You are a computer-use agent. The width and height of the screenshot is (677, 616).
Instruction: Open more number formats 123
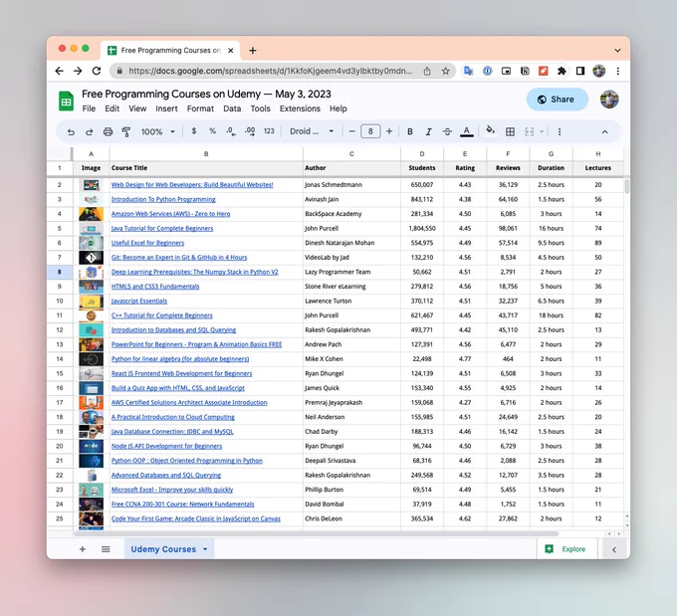pos(269,130)
